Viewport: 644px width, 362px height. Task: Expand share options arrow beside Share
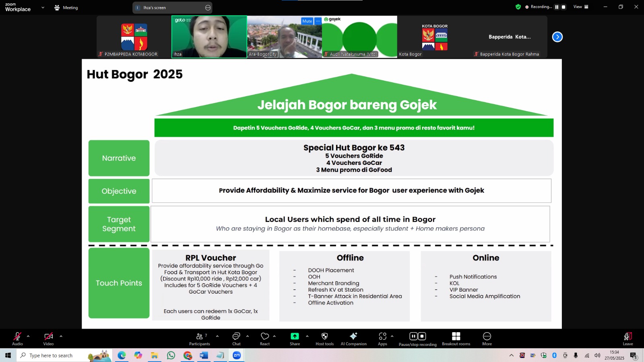pos(307,336)
